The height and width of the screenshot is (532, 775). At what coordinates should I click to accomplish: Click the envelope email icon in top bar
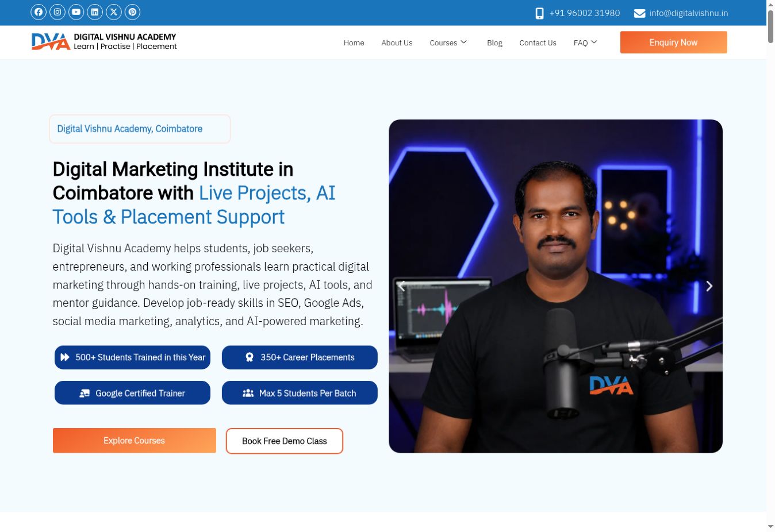click(639, 13)
